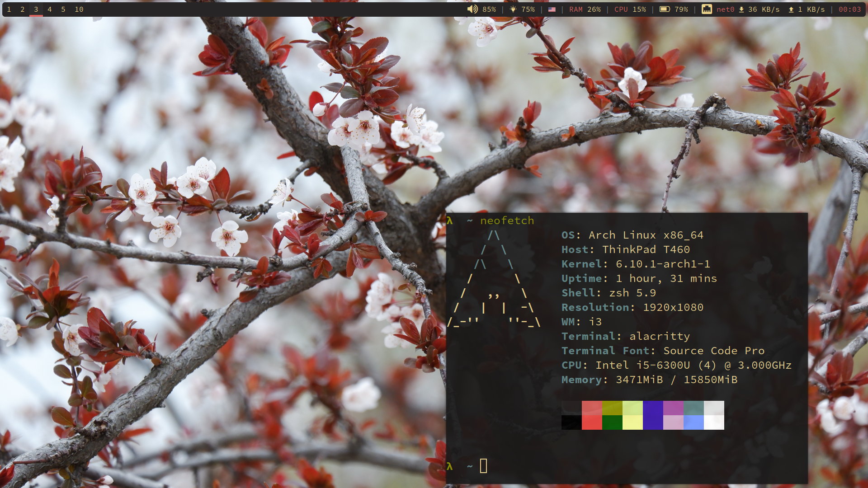This screenshot has height=488, width=868.
Task: Click the 00:03 clock
Action: (x=850, y=9)
